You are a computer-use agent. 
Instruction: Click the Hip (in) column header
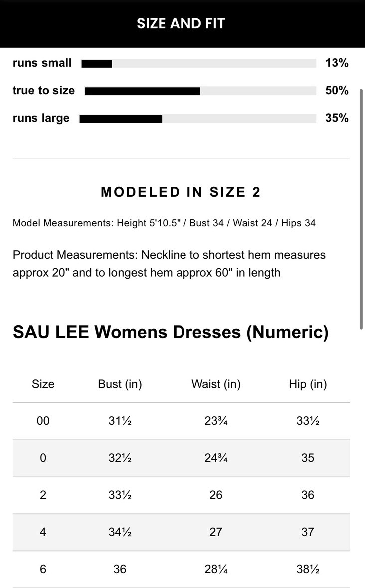tap(308, 384)
